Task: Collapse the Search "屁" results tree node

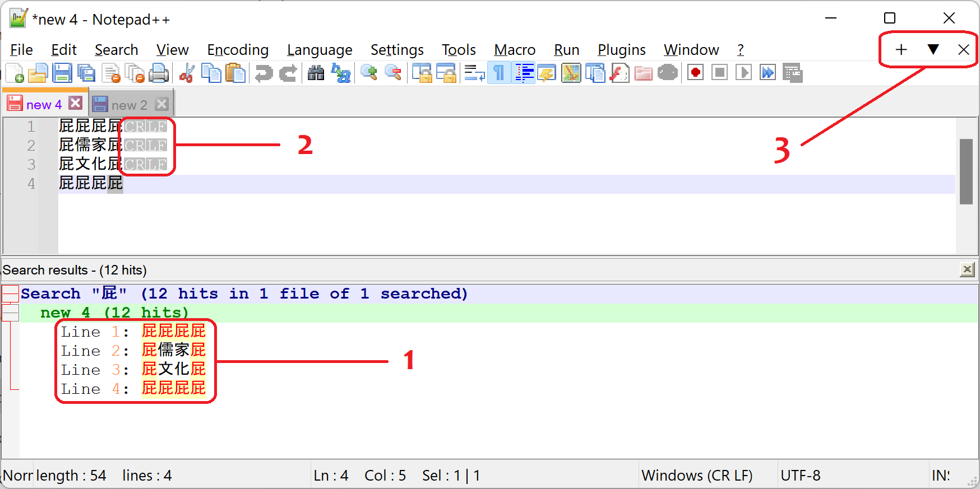Action: click(x=10, y=294)
